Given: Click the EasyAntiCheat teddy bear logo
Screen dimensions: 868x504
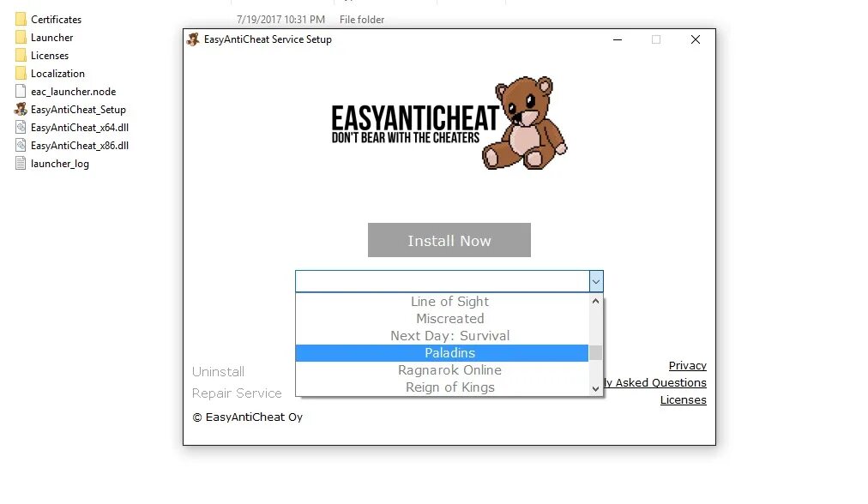Looking at the screenshot, I should click(524, 123).
